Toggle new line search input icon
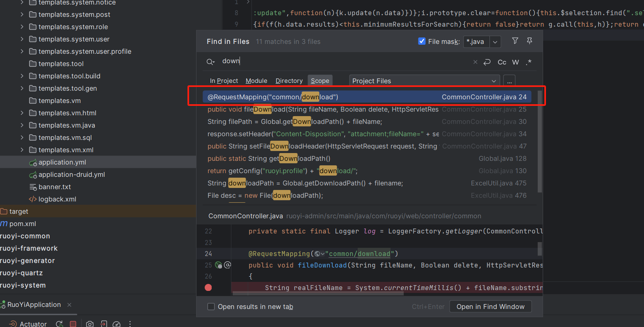The image size is (644, 327). tap(487, 62)
